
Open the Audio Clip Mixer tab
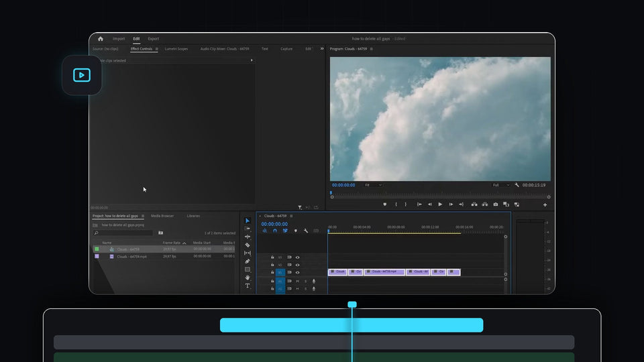[x=225, y=49]
